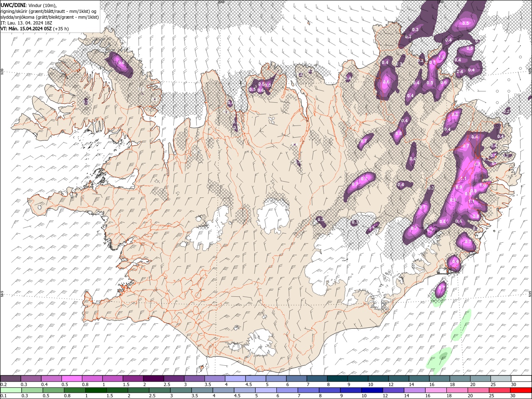
Task: Pick the 8–9 dark teal snow swatch
Action: 337,378
